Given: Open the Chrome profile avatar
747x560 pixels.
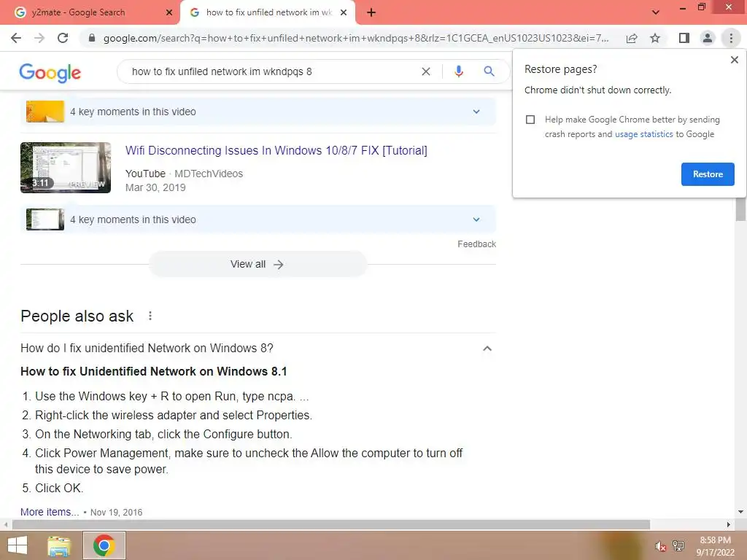Looking at the screenshot, I should pos(708,38).
